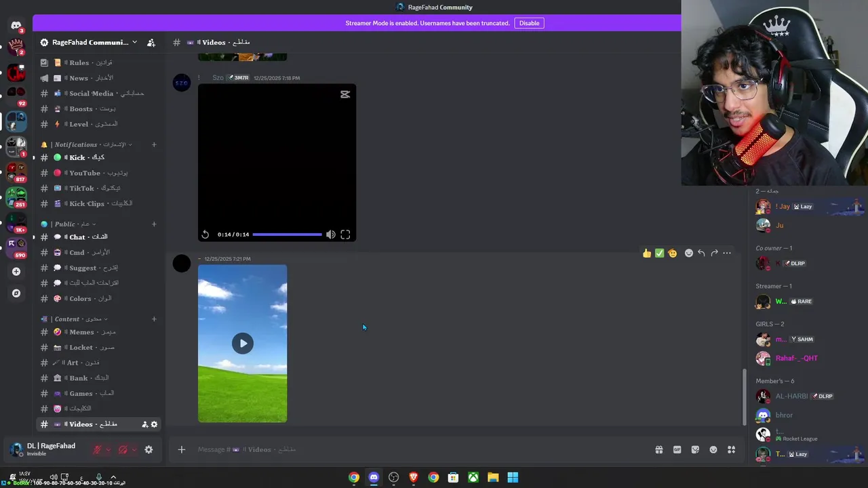Open message attachment plus button
This screenshot has height=488, width=868.
click(x=181, y=449)
